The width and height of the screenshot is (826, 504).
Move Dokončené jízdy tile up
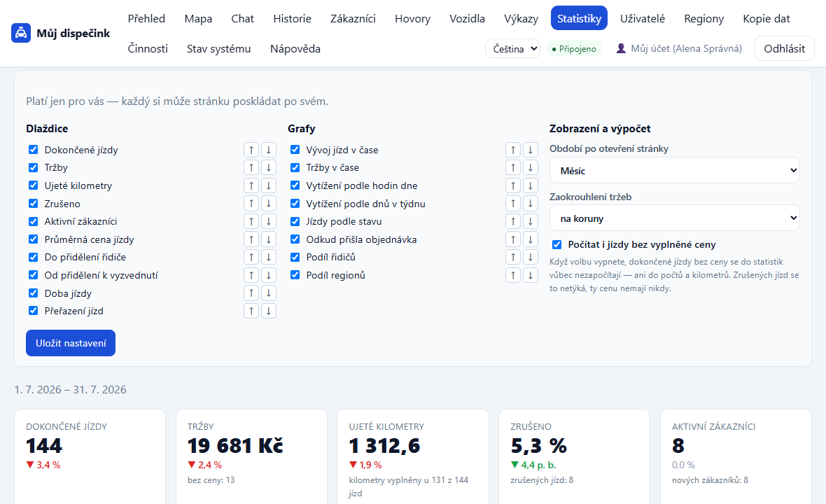(251, 150)
